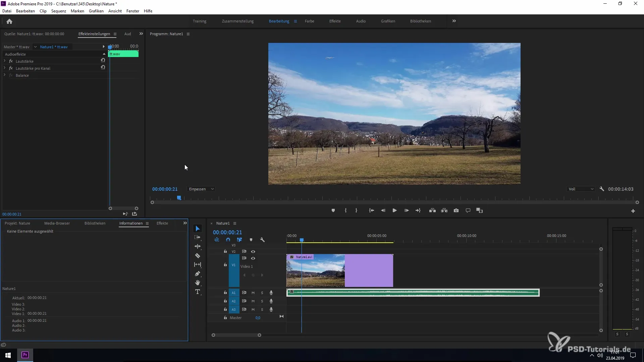Enable voice-over record on A3
The width and height of the screenshot is (644, 362).
click(271, 309)
